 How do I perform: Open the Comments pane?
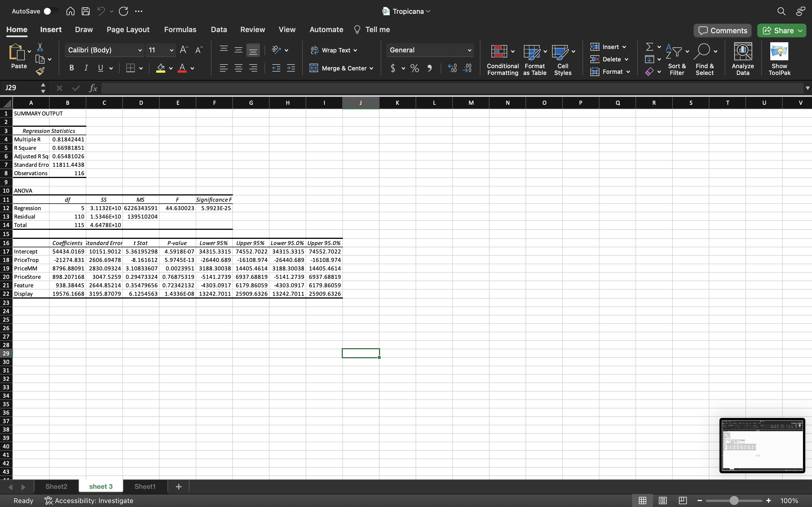(x=722, y=30)
